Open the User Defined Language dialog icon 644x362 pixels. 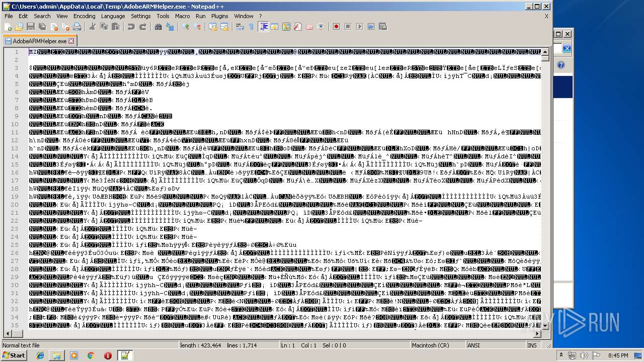275,27
